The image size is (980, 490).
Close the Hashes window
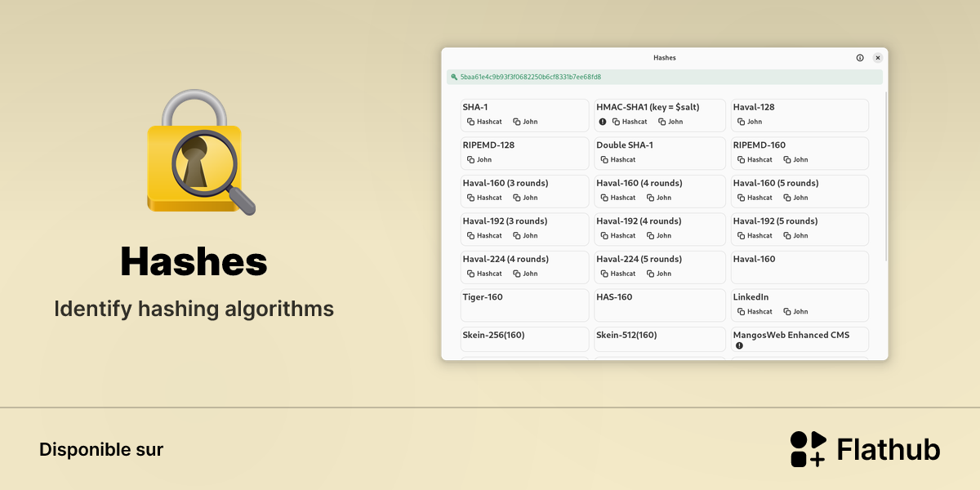pos(878,58)
